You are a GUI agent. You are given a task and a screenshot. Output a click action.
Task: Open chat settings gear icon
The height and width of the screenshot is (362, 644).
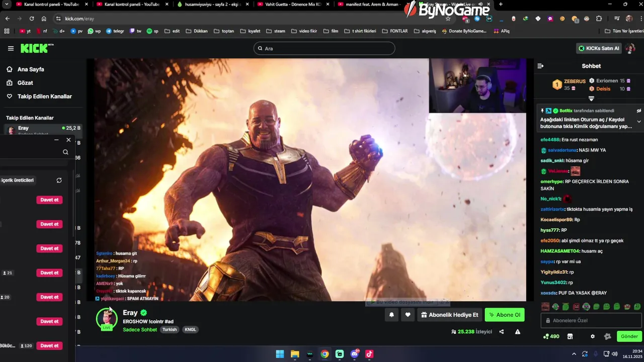click(x=592, y=336)
